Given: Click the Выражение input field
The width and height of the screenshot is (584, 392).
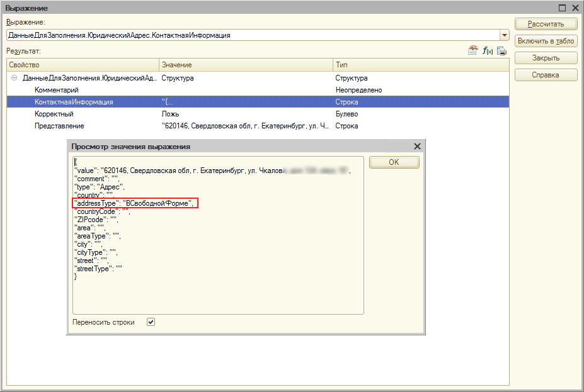Looking at the screenshot, I should click(x=253, y=35).
